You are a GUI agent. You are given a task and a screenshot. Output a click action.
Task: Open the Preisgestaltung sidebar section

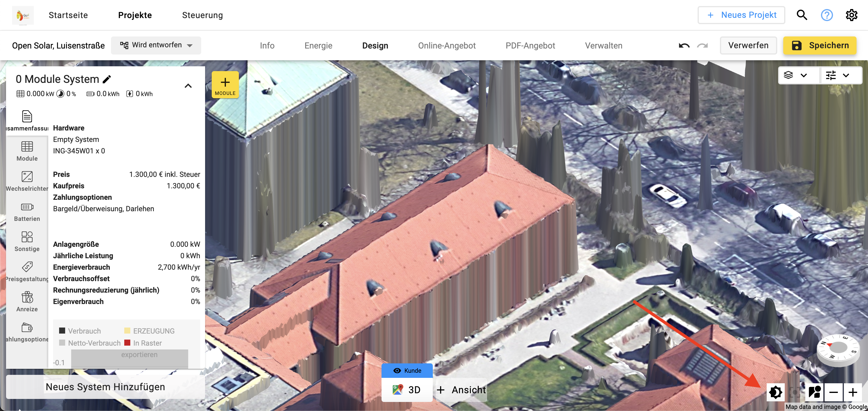coord(27,272)
